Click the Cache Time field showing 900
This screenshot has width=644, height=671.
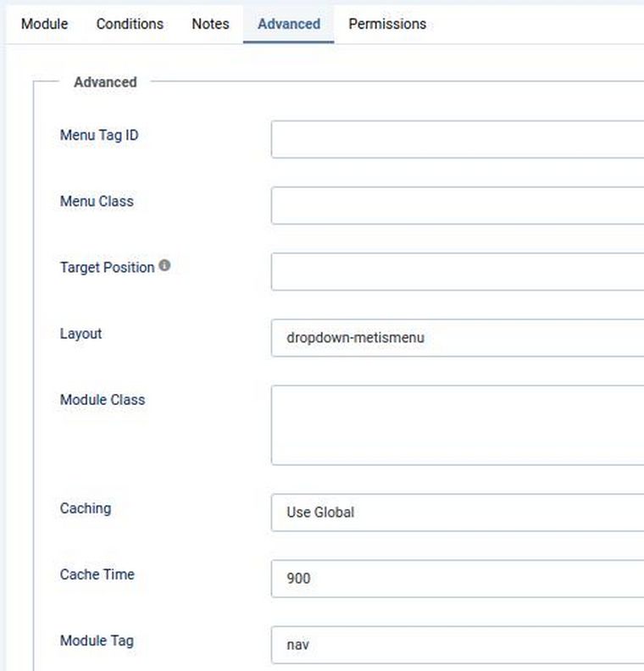(x=458, y=579)
